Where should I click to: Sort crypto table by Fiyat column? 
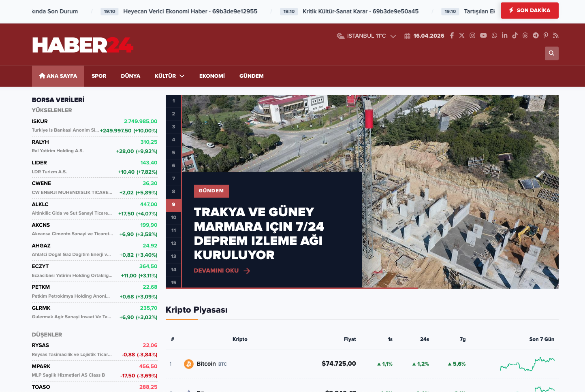pyautogui.click(x=350, y=339)
